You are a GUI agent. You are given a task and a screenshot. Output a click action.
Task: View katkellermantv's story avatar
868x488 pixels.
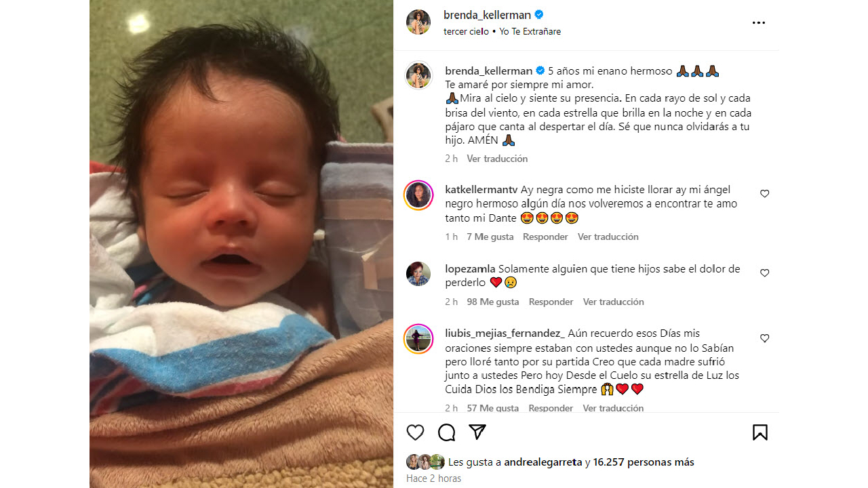418,196
